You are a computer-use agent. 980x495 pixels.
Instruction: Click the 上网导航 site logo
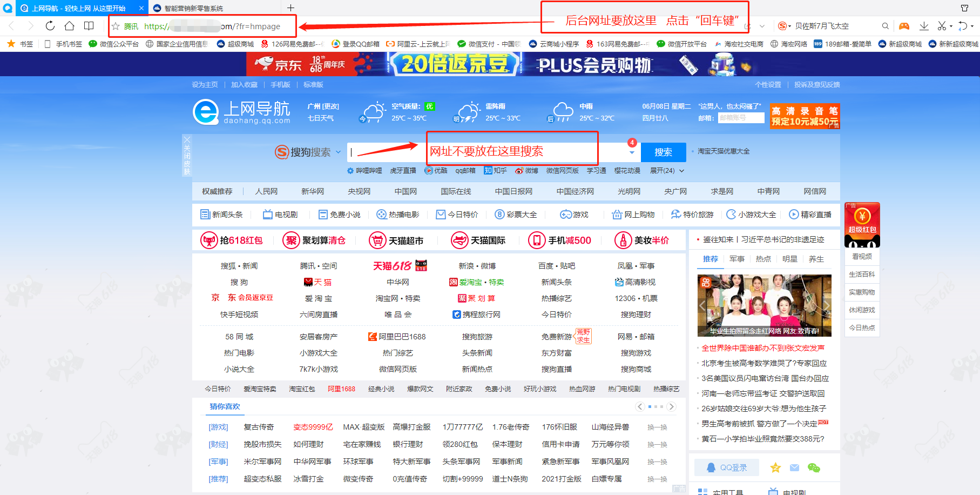click(242, 112)
